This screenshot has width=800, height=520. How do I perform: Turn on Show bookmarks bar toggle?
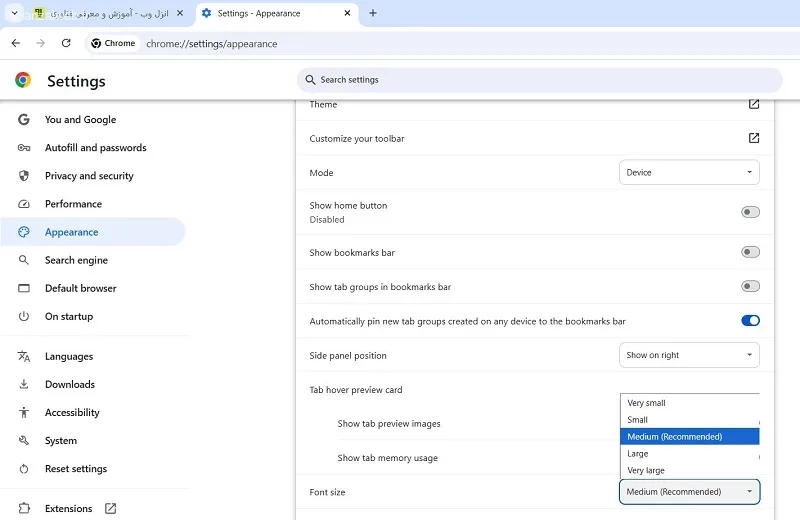[x=750, y=252]
